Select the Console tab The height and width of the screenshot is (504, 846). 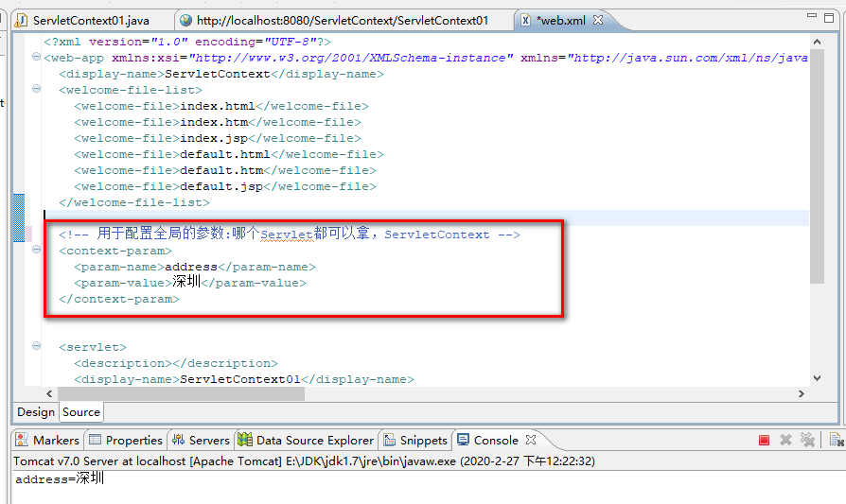(496, 440)
